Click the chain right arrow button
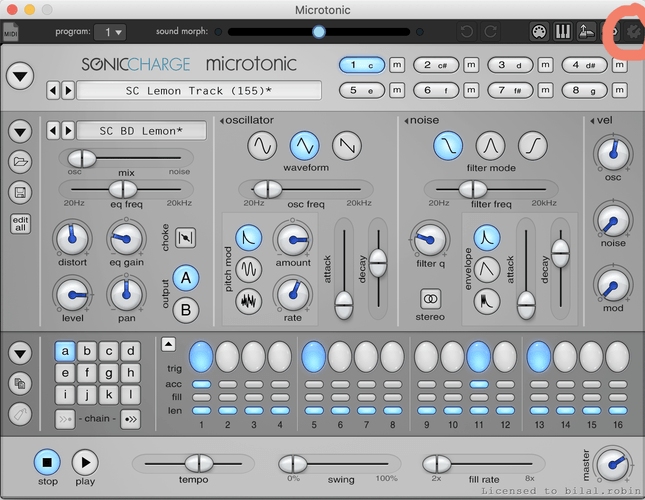645x500 pixels. pyautogui.click(x=130, y=419)
